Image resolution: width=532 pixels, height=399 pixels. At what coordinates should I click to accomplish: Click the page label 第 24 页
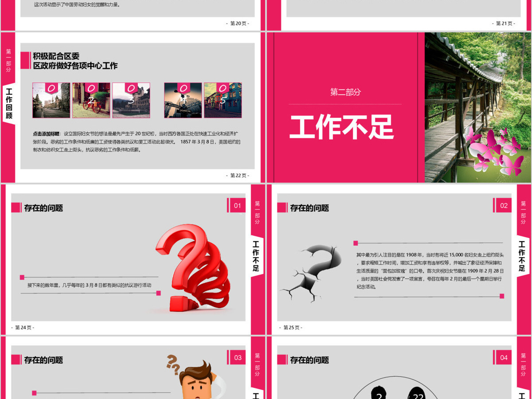[x=23, y=328]
